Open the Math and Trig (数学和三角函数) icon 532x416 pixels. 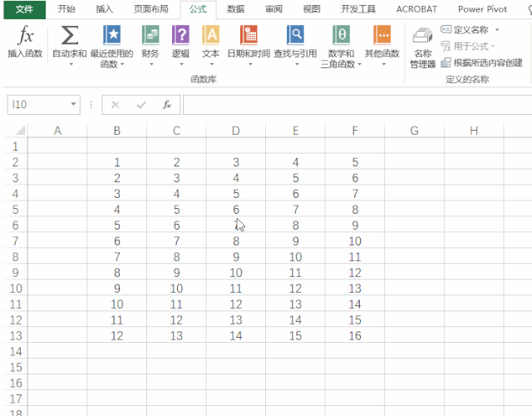point(341,35)
